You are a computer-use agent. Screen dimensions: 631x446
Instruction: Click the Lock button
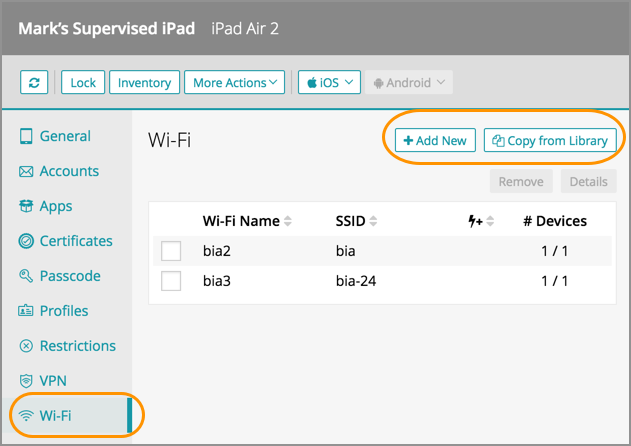point(83,83)
